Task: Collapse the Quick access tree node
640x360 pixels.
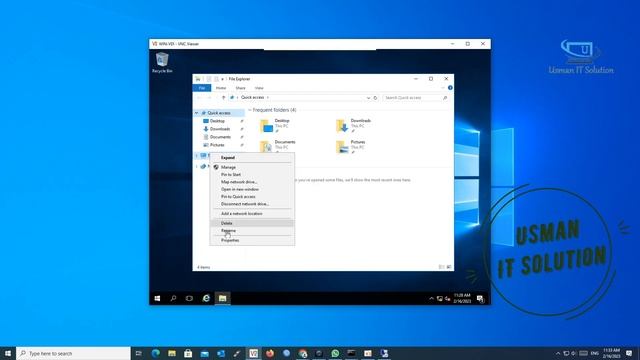Action: [x=197, y=113]
